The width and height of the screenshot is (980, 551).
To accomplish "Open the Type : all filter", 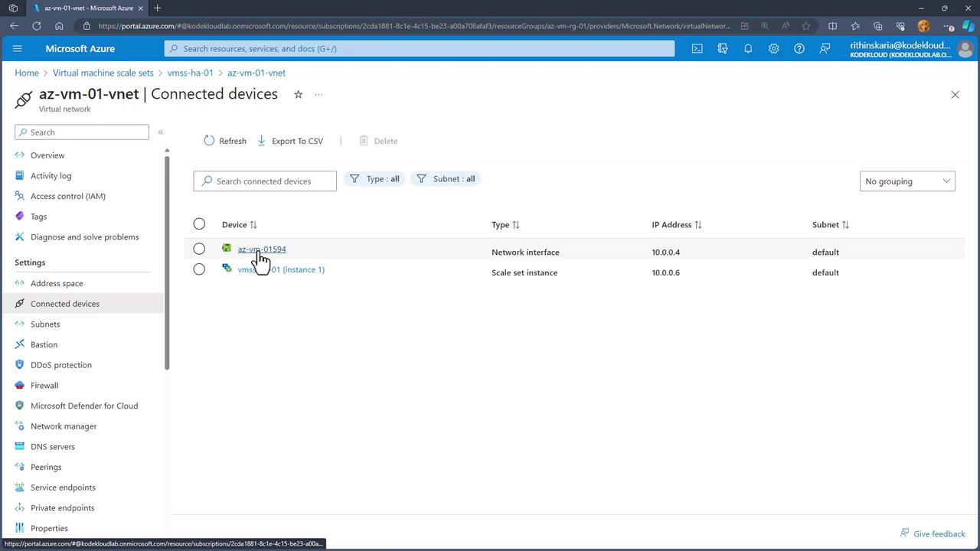I will tap(374, 179).
